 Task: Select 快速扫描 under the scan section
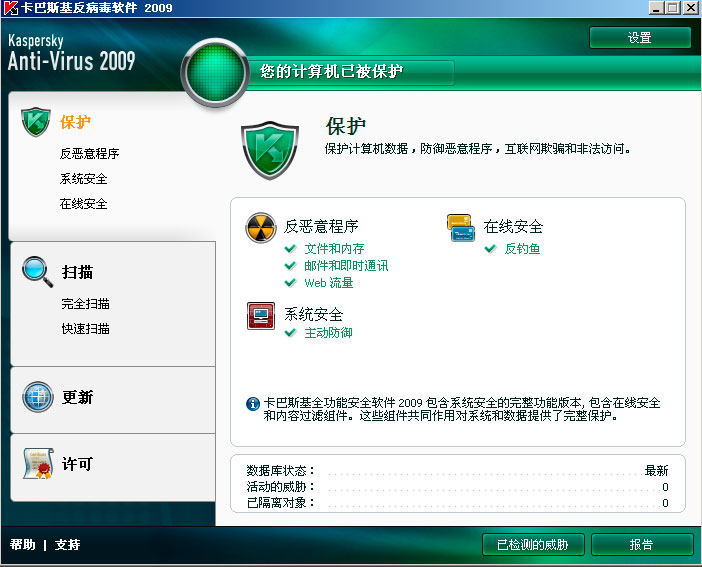(86, 329)
